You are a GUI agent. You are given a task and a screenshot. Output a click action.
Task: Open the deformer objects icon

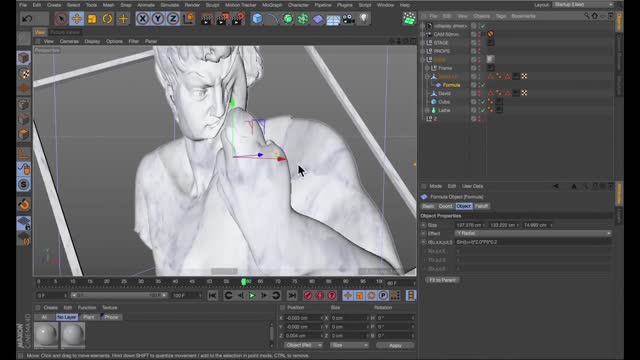(318, 19)
